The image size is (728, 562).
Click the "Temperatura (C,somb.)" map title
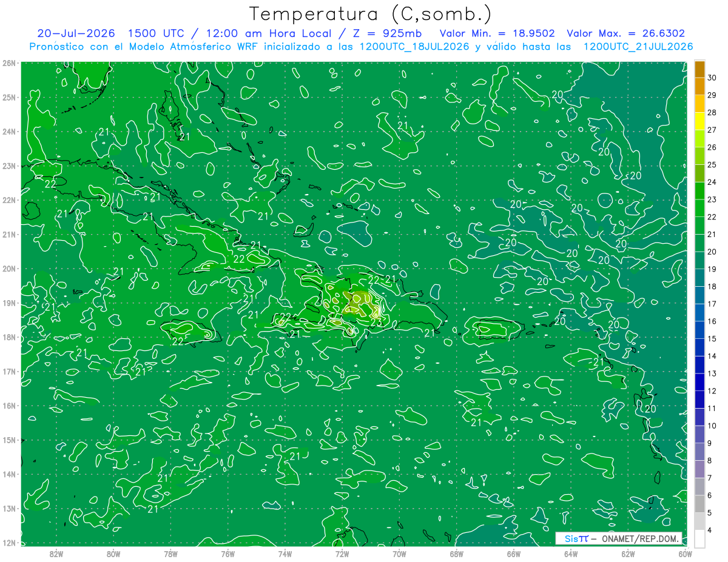(x=371, y=14)
